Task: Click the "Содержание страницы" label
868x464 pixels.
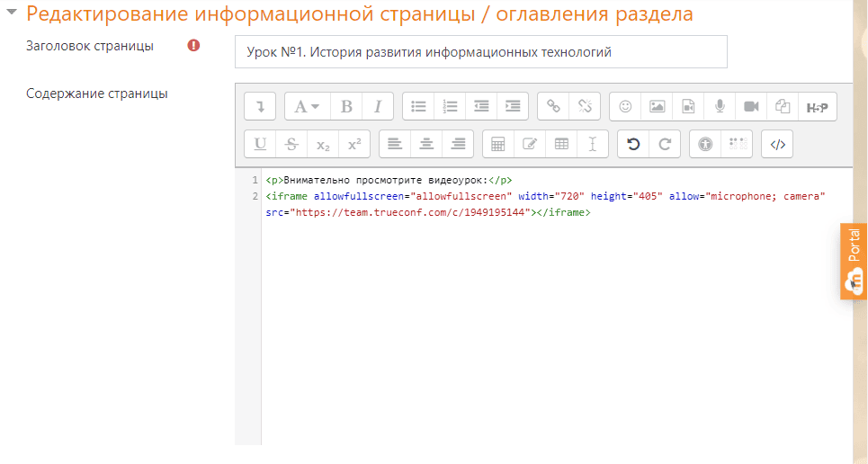Action: pos(97,94)
